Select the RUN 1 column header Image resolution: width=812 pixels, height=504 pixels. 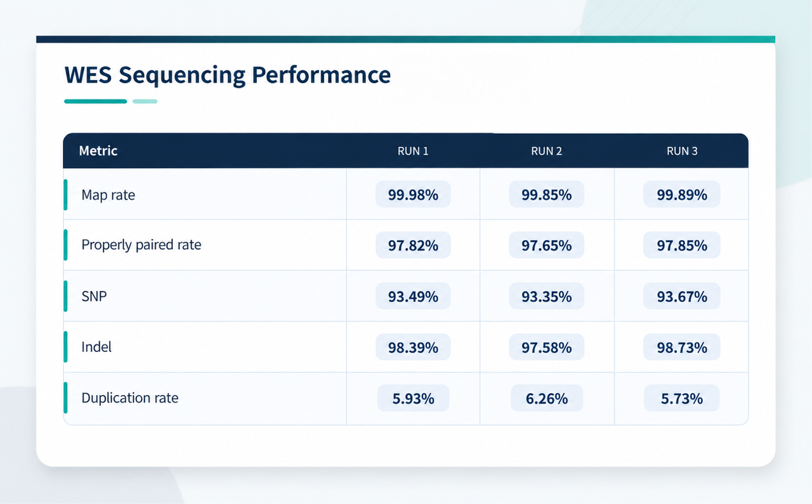(x=413, y=152)
